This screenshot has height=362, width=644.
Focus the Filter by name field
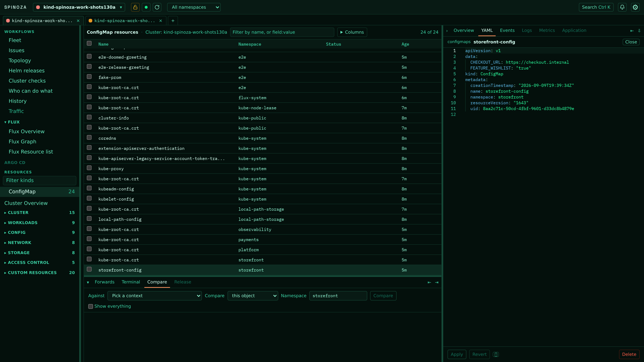[x=282, y=32]
